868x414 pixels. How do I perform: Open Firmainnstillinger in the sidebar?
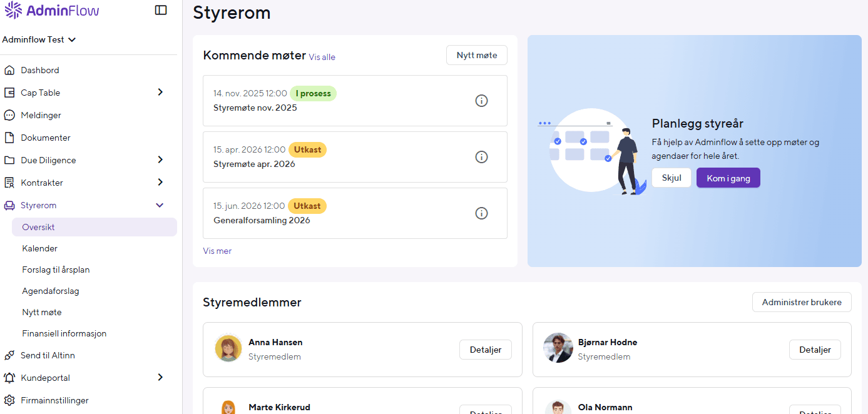click(54, 400)
